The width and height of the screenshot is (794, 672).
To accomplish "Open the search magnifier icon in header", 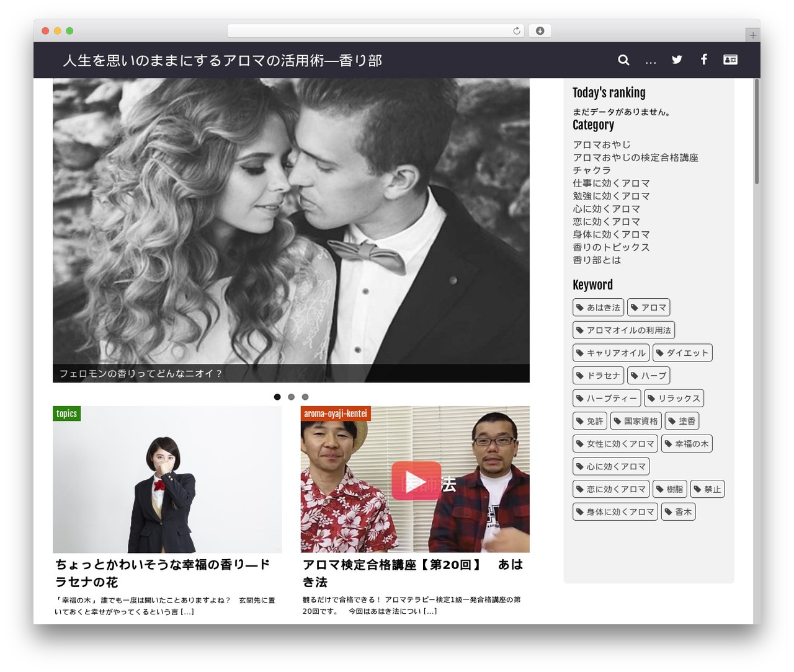I will 623,60.
